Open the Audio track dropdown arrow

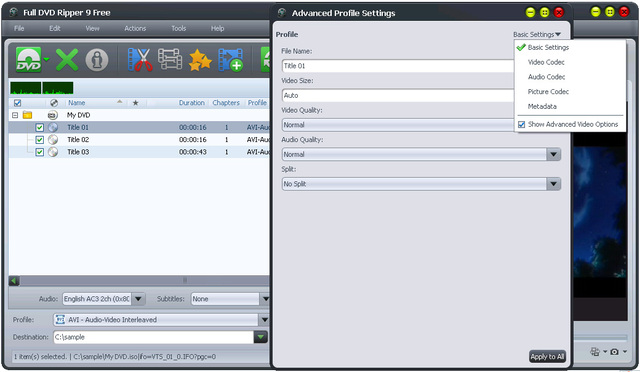tap(138, 299)
